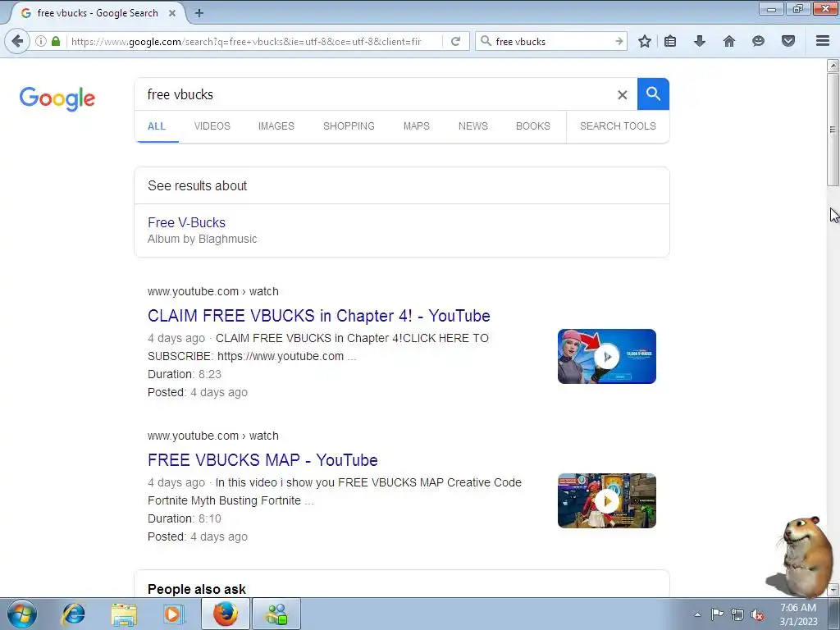This screenshot has width=840, height=630.
Task: Click the green padlock security icon
Action: point(56,41)
